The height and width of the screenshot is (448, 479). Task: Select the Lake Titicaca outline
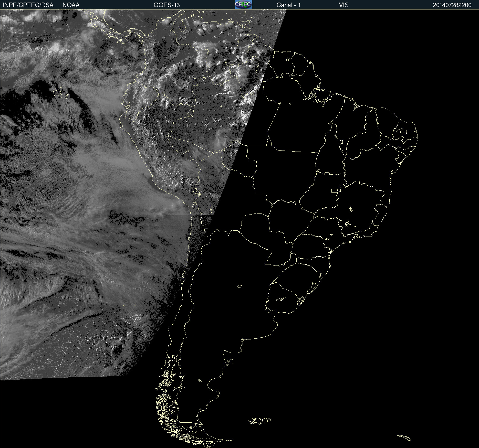coord(196,191)
